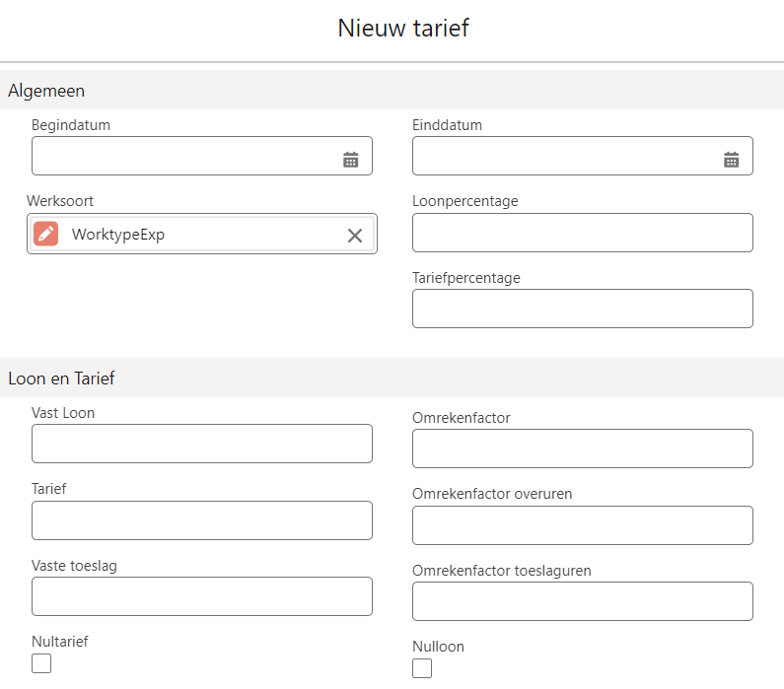This screenshot has height=689, width=784.
Task: Focus the Omrekenfactor overuren field
Action: tap(582, 525)
